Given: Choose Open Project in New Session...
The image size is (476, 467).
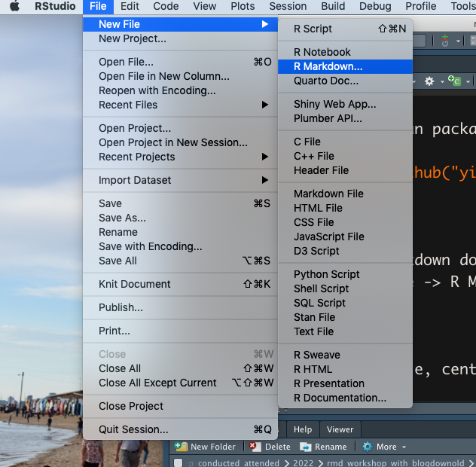Looking at the screenshot, I should (x=180, y=142).
